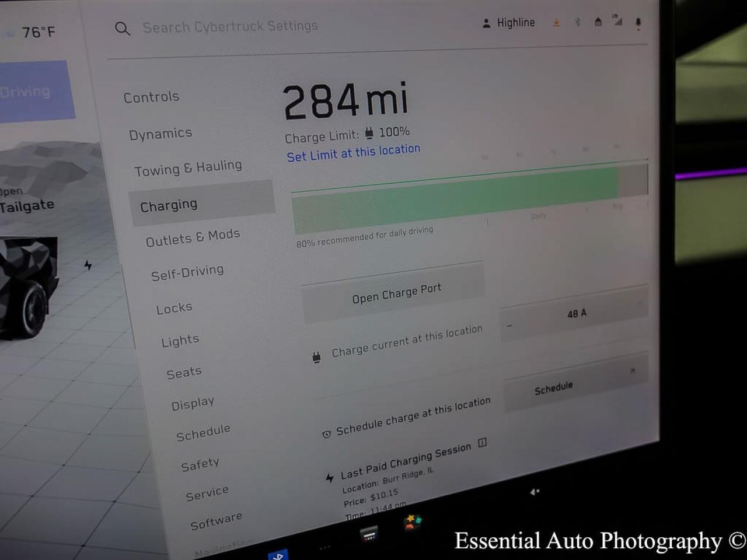Open the Lights settings

click(180, 341)
